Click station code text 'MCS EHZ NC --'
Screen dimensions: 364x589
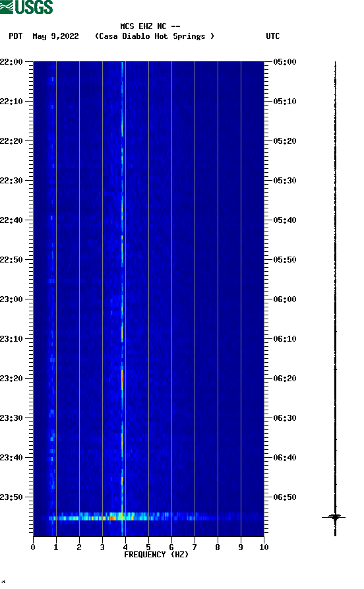click(150, 26)
